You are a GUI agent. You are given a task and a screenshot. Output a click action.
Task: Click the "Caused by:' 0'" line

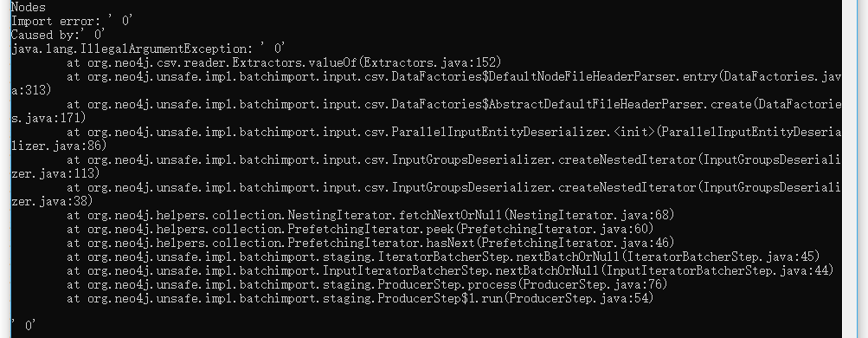tap(58, 35)
